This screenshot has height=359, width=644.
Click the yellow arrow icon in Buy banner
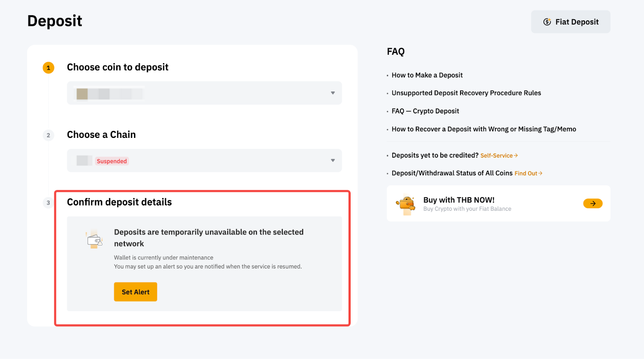click(592, 204)
